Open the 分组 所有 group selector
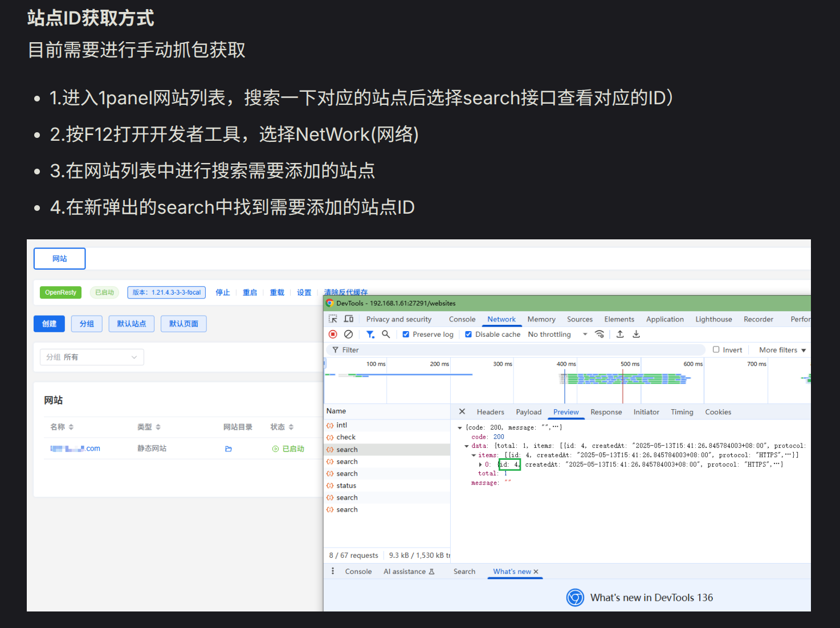Screen dimensions: 840x628 [x=92, y=357]
